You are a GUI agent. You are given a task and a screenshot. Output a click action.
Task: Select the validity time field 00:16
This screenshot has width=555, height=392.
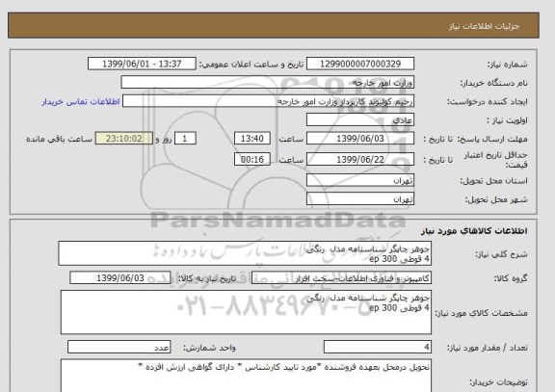point(252,159)
